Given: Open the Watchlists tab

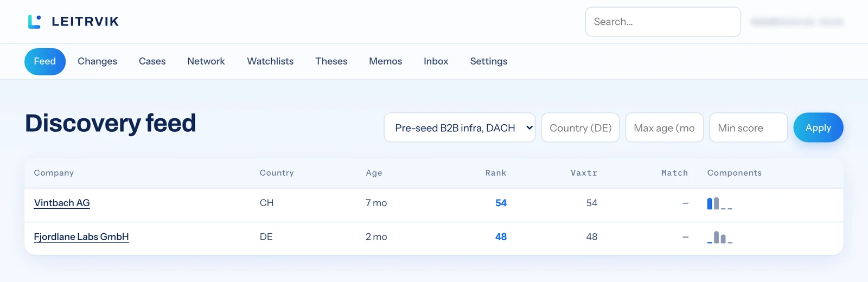Looking at the screenshot, I should tap(270, 61).
